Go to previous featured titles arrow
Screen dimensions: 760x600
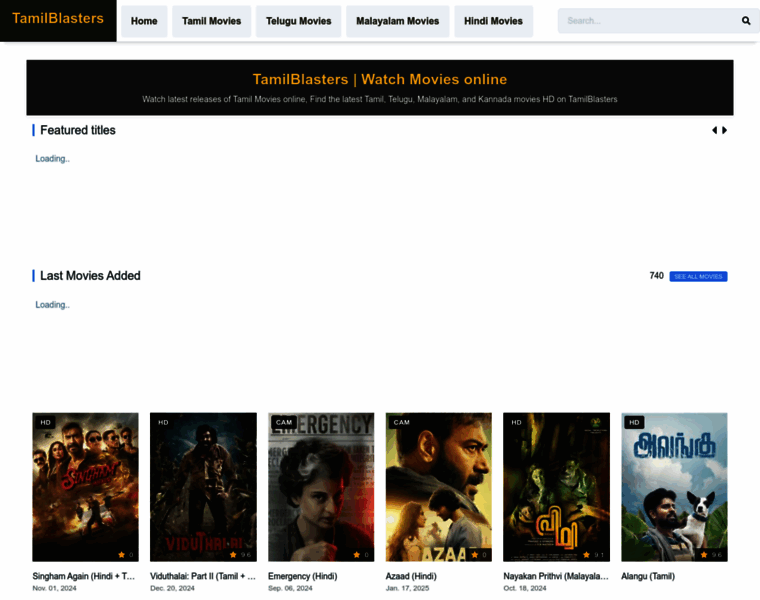pos(714,130)
